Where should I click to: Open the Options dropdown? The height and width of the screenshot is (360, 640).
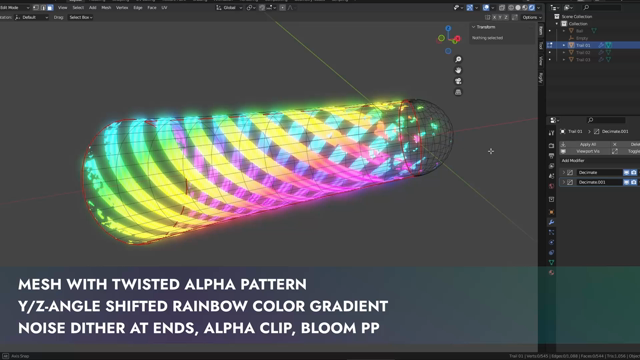[532, 18]
